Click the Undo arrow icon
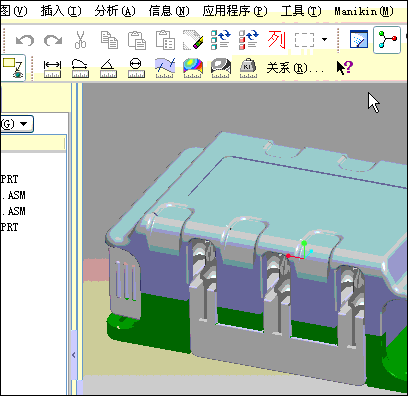Image resolution: width=408 pixels, height=396 pixels. pos(25,40)
